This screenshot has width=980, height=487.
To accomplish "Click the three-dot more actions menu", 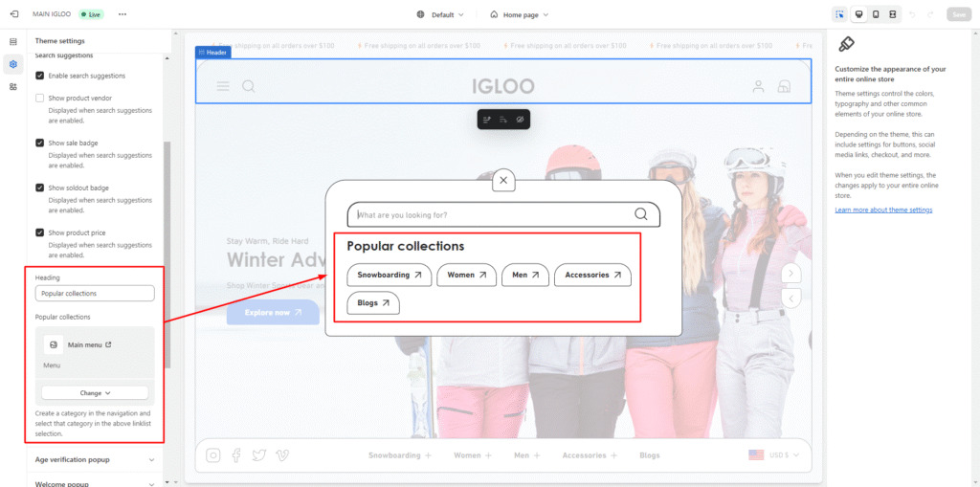I will click(122, 14).
